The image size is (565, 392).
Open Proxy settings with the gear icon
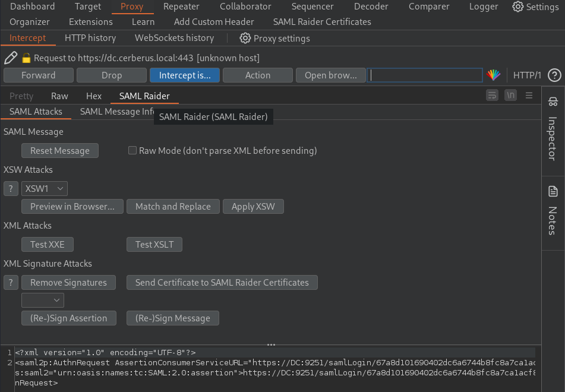tap(274, 38)
